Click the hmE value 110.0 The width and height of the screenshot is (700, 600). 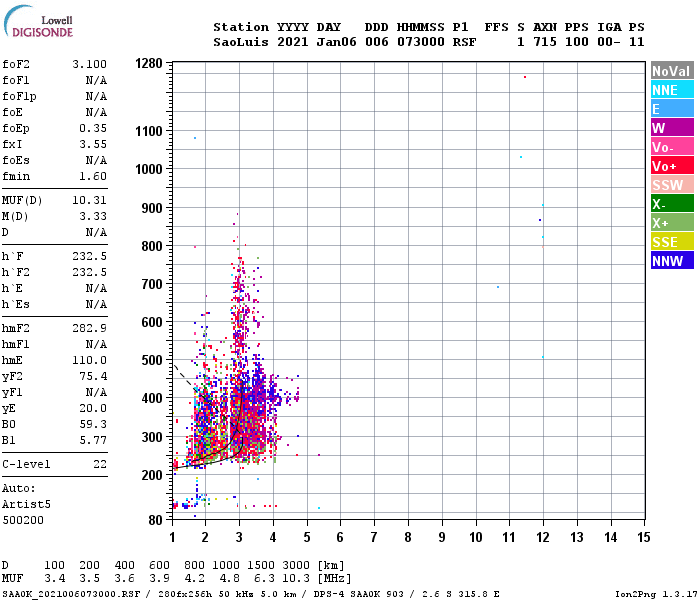pos(89,360)
